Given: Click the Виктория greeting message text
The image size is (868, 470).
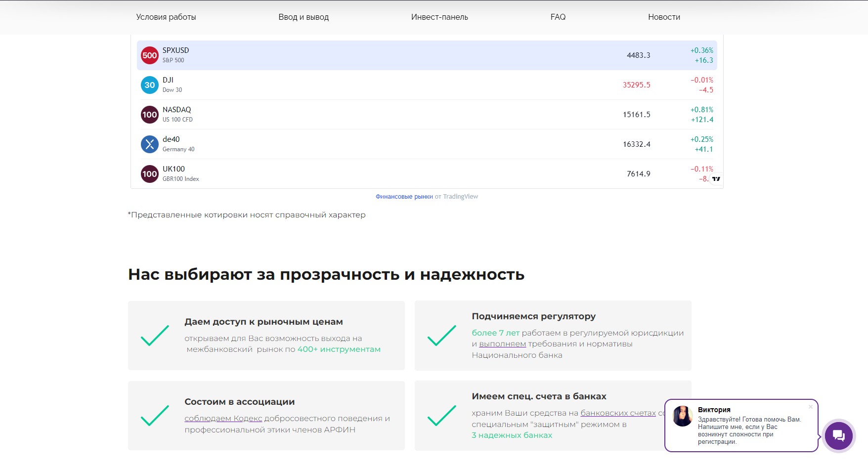Looking at the screenshot, I should (749, 430).
